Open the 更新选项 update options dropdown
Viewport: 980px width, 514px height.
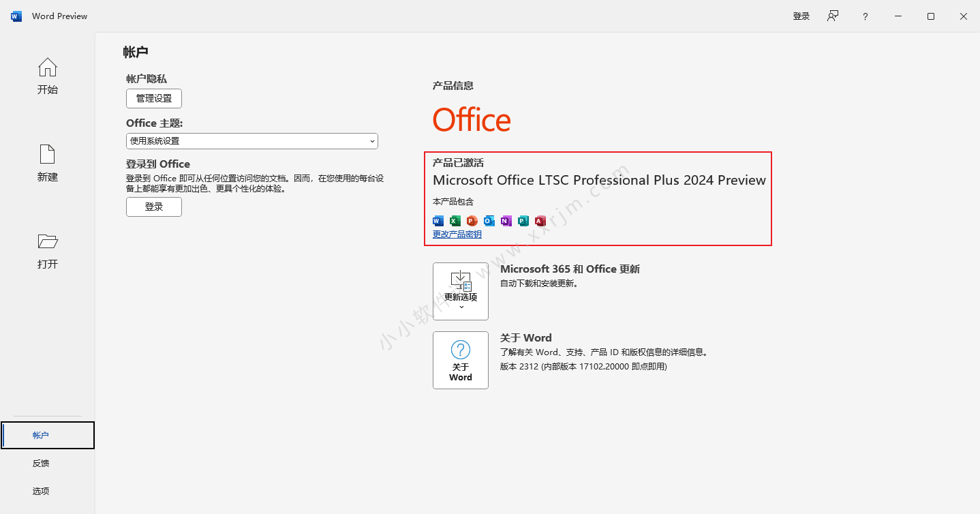[x=461, y=291]
